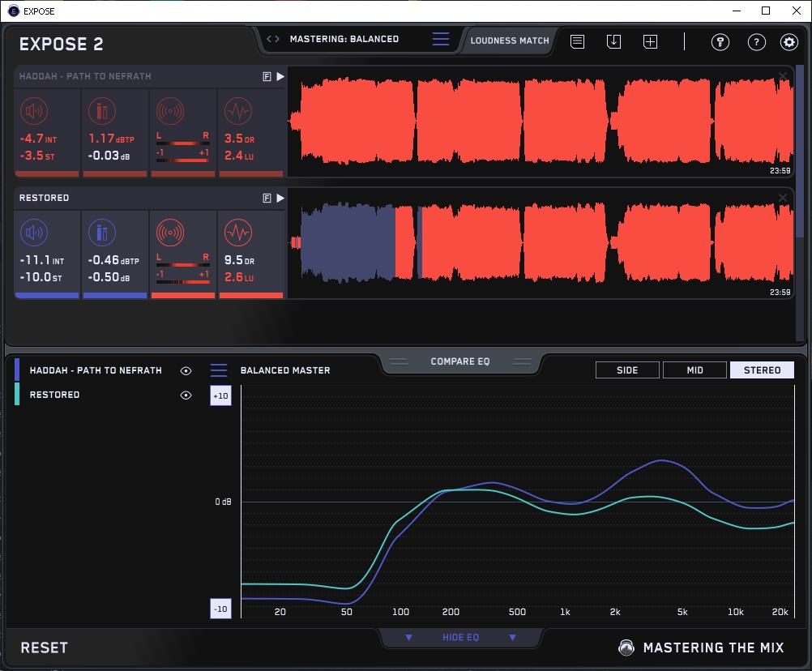Click the export download icon
This screenshot has height=671, width=812.
click(x=613, y=41)
